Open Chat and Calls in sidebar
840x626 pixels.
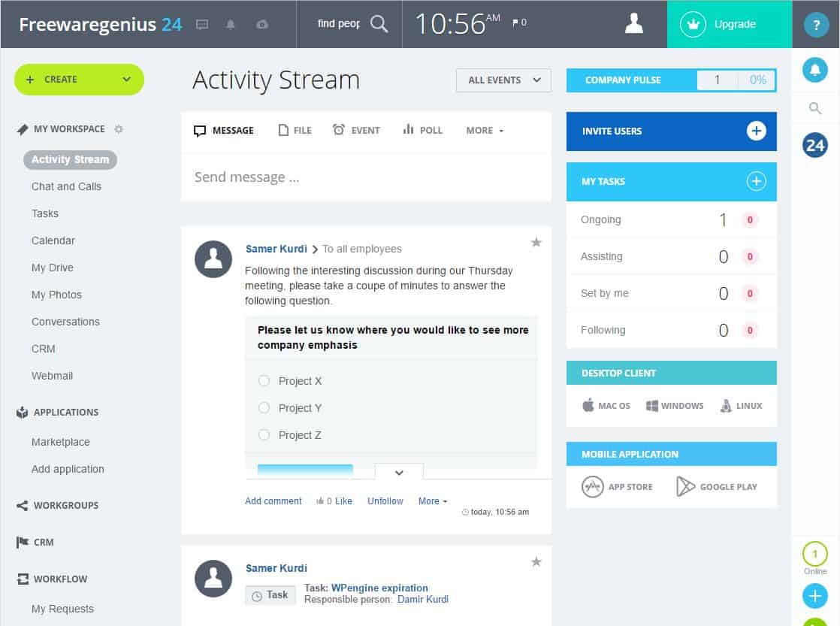pyautogui.click(x=66, y=186)
